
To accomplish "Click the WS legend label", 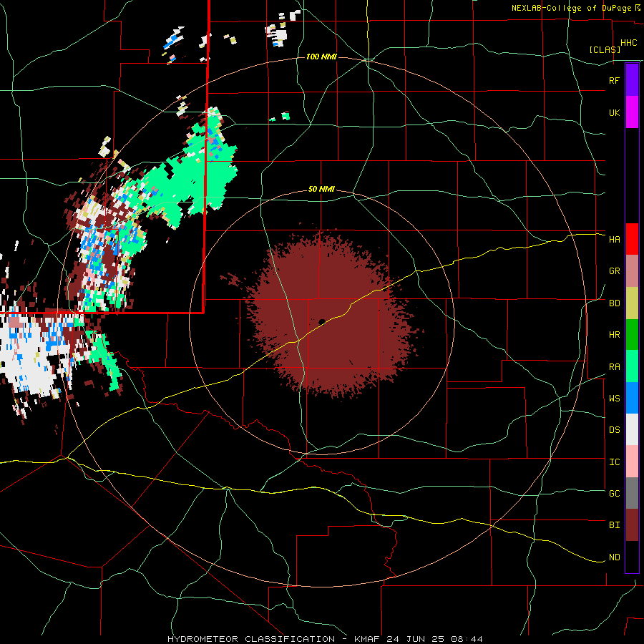I will click(614, 398).
